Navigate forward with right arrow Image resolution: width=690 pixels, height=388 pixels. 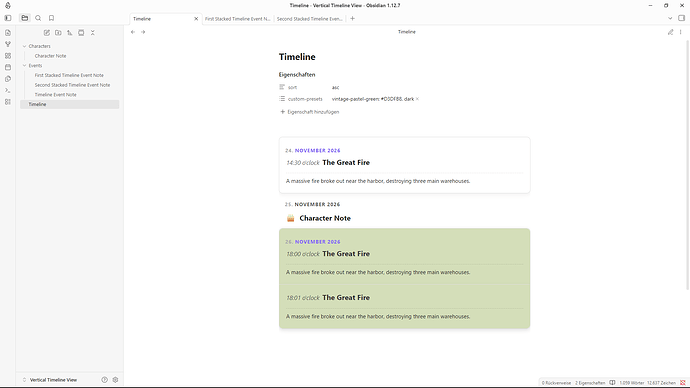point(143,32)
